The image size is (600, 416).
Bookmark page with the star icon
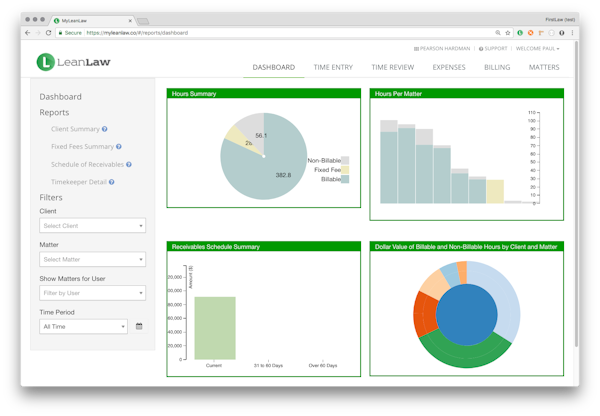(x=508, y=33)
